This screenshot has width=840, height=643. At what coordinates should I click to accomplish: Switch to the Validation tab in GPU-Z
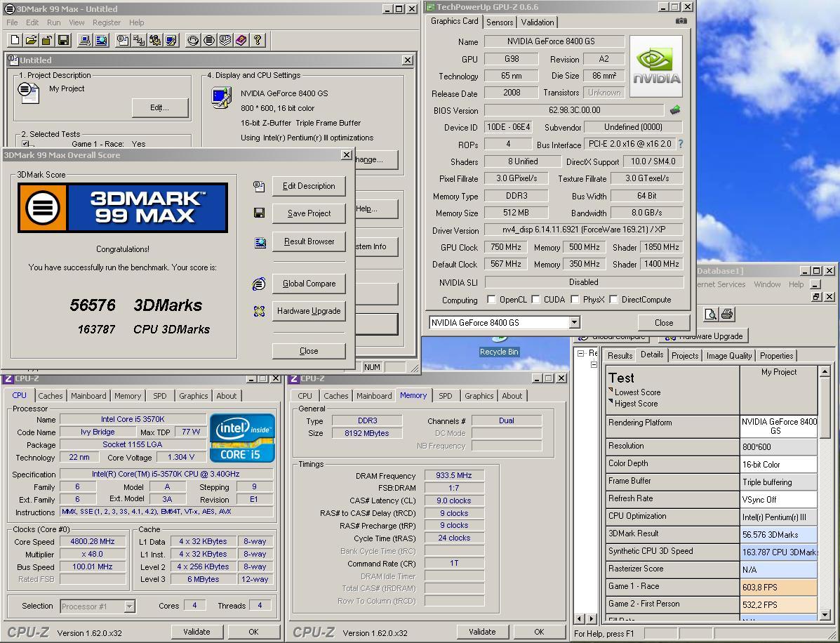538,22
